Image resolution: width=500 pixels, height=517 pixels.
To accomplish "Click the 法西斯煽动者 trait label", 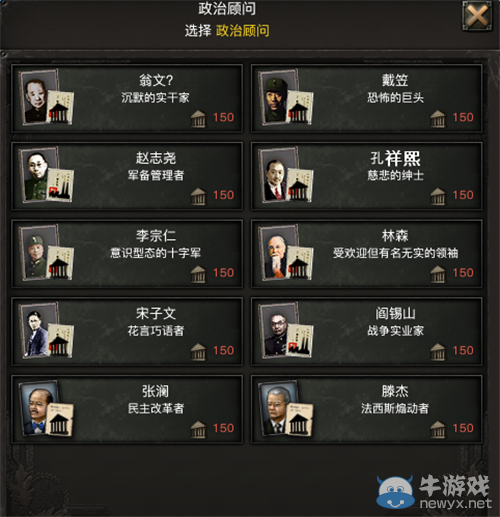I will (x=395, y=408).
